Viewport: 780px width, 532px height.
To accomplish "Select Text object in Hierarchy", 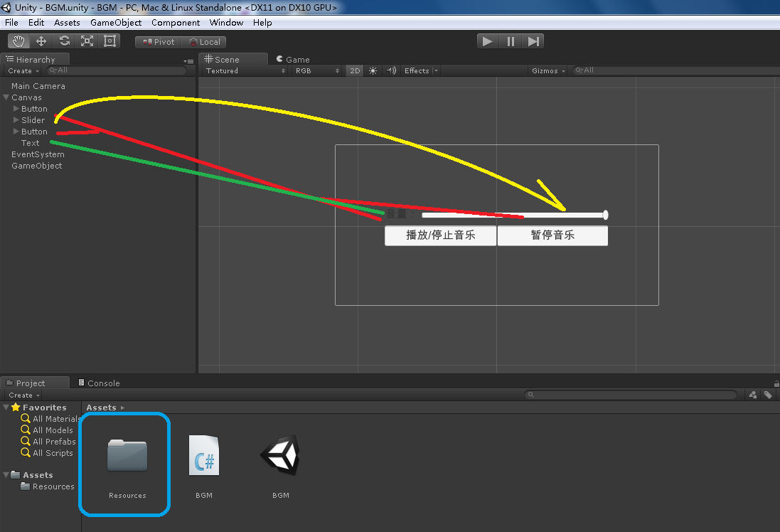I will click(30, 143).
